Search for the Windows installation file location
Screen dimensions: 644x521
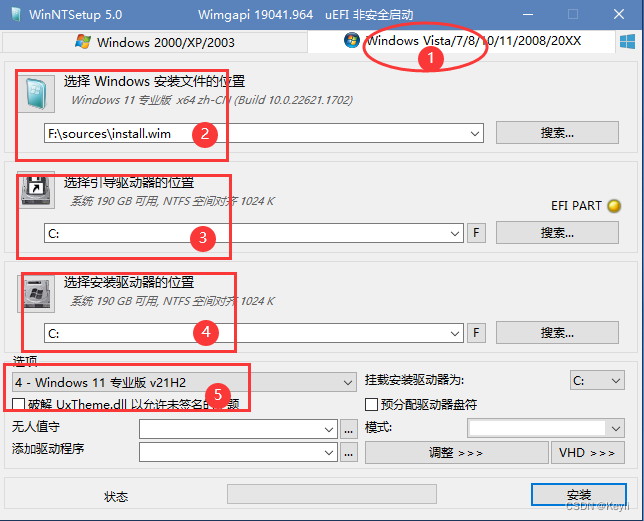pyautogui.click(x=557, y=133)
